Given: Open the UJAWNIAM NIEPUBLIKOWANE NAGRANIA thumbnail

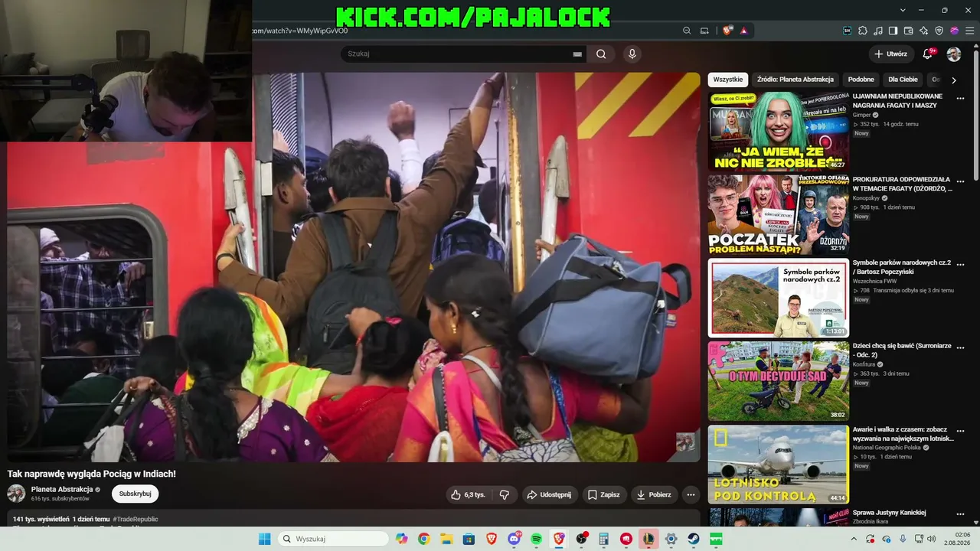Looking at the screenshot, I should click(x=779, y=131).
